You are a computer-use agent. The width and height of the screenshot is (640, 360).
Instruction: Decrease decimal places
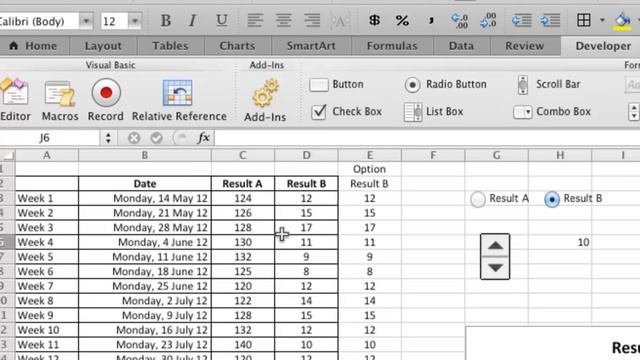point(488,20)
